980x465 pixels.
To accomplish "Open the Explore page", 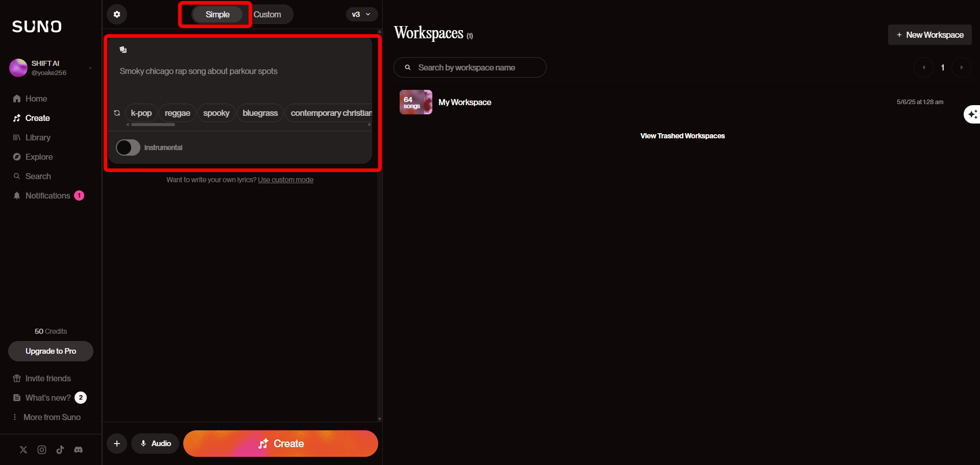I will pos(39,157).
